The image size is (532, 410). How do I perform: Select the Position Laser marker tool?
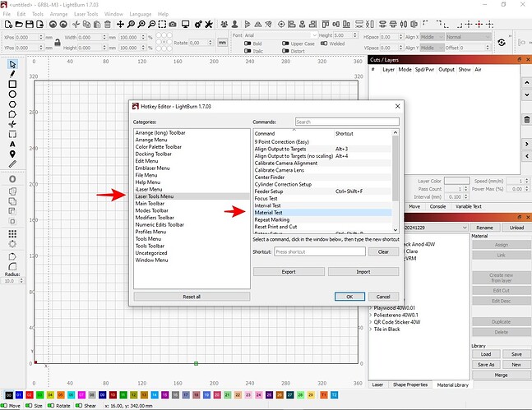(x=12, y=154)
